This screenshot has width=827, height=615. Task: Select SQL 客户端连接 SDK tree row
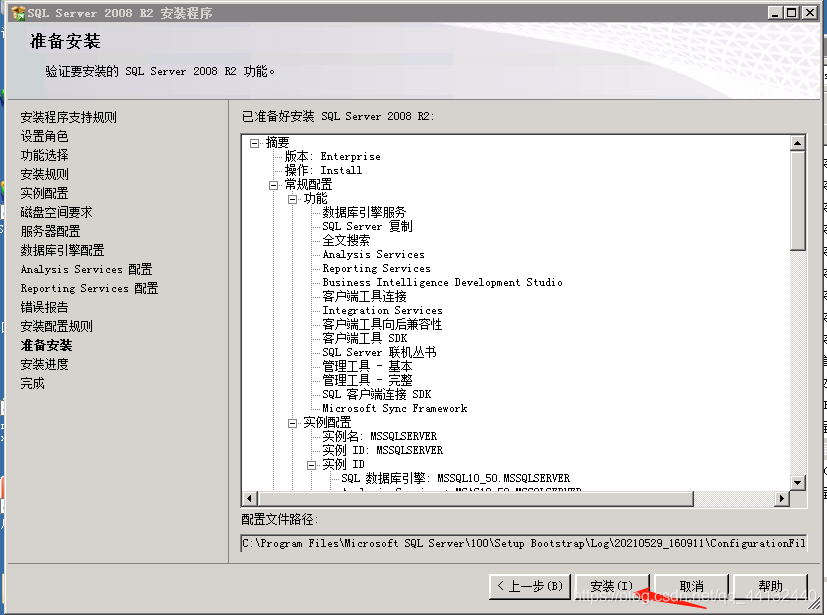click(x=377, y=394)
